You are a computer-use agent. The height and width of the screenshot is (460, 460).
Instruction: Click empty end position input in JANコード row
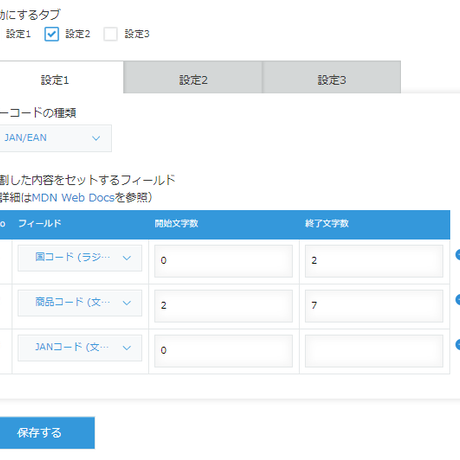(374, 351)
